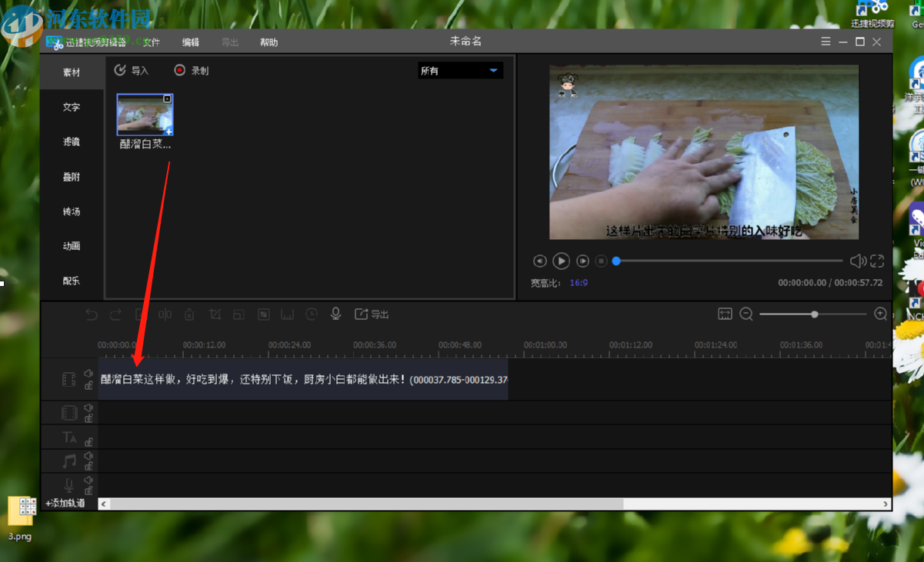This screenshot has width=924, height=562.
Task: Step to next frame in preview
Action: [583, 261]
